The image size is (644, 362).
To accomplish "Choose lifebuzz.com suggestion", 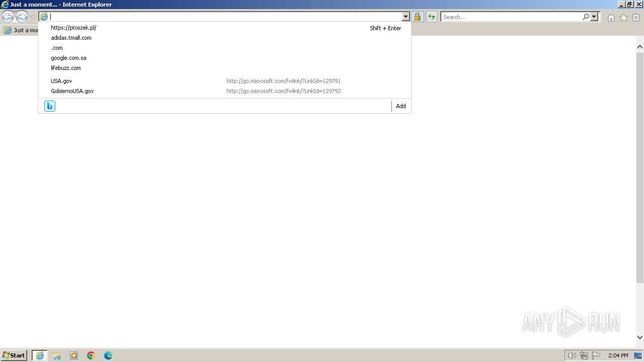I will pyautogui.click(x=224, y=68).
